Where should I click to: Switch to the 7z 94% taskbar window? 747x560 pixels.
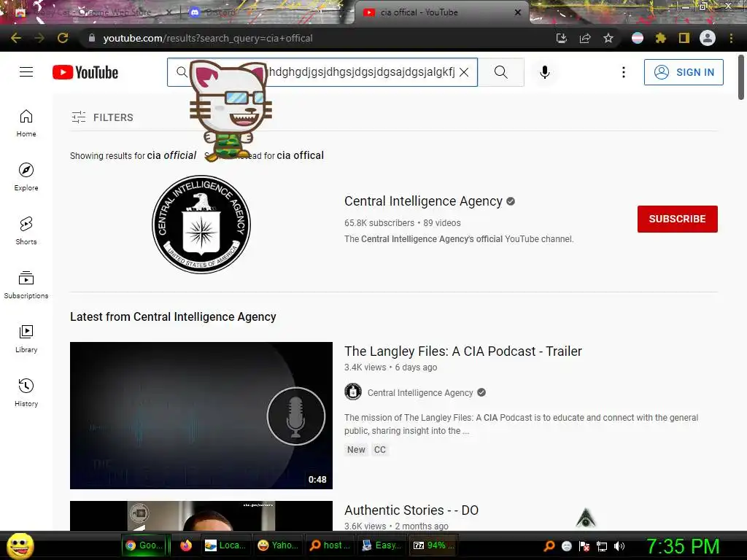point(433,545)
